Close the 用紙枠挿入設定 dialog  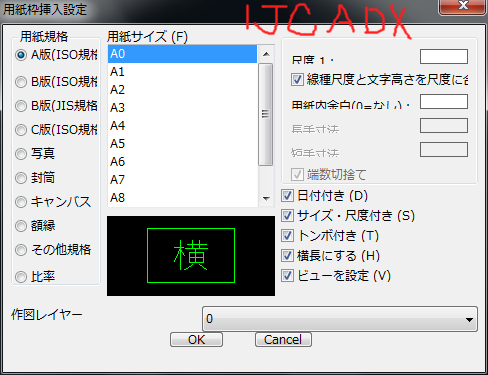click(463, 6)
